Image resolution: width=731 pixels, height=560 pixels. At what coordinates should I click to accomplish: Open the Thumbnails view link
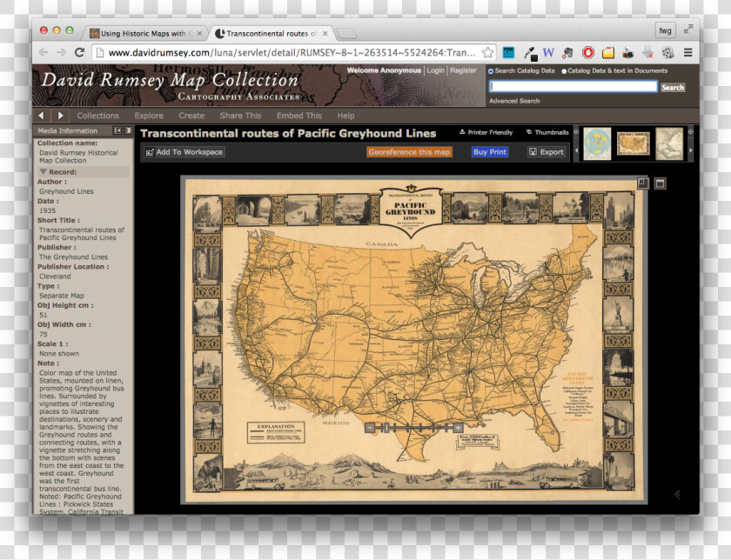coord(547,132)
